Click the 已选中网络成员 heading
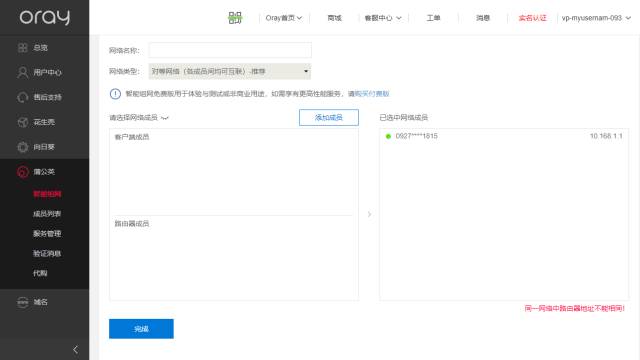The height and width of the screenshot is (360, 640). [404, 118]
